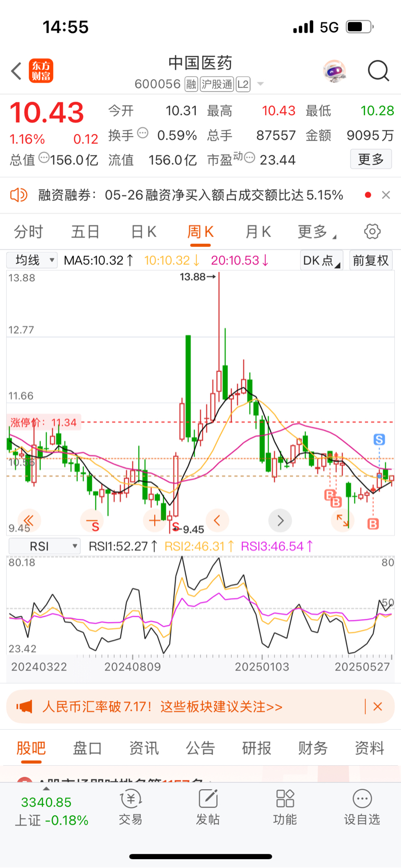Open the 东方财富 logo icon

pos(41,70)
